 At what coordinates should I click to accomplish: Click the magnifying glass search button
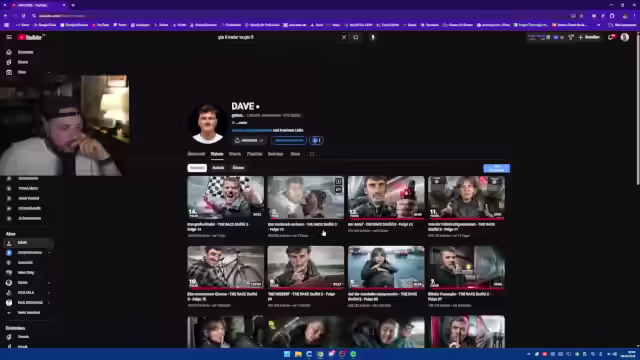point(356,37)
